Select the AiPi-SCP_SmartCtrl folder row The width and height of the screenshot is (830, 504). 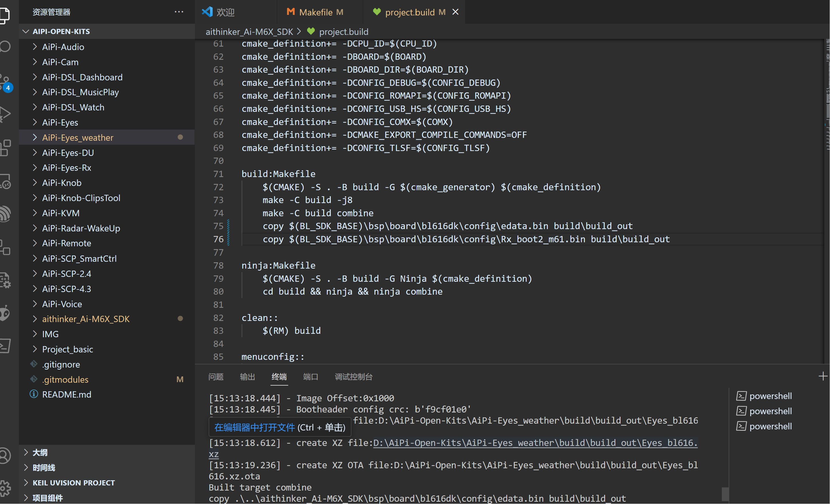click(106, 259)
